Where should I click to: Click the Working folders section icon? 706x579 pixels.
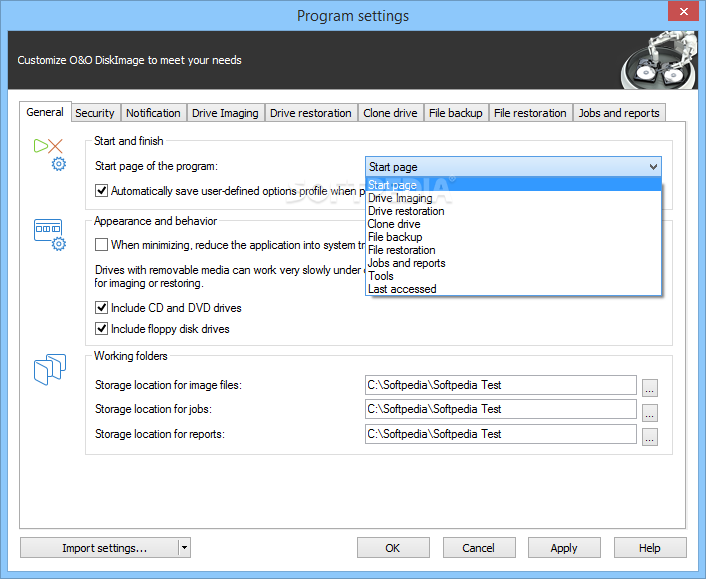point(50,369)
